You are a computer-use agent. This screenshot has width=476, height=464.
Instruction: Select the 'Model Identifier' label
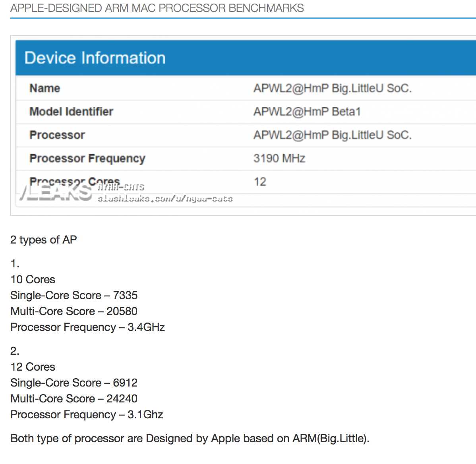[71, 112]
